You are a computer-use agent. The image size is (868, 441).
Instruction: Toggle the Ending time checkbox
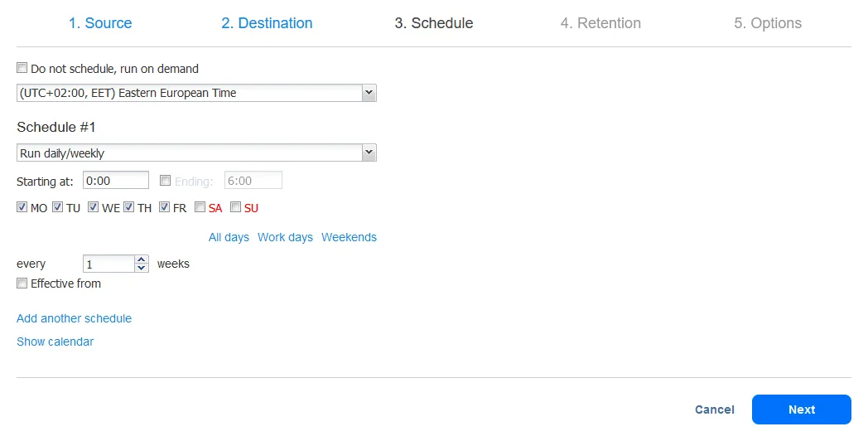click(x=166, y=181)
